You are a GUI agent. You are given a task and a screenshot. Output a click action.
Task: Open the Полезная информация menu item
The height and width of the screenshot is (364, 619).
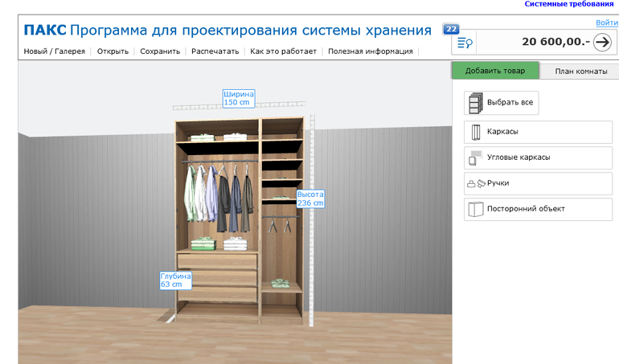click(x=371, y=51)
